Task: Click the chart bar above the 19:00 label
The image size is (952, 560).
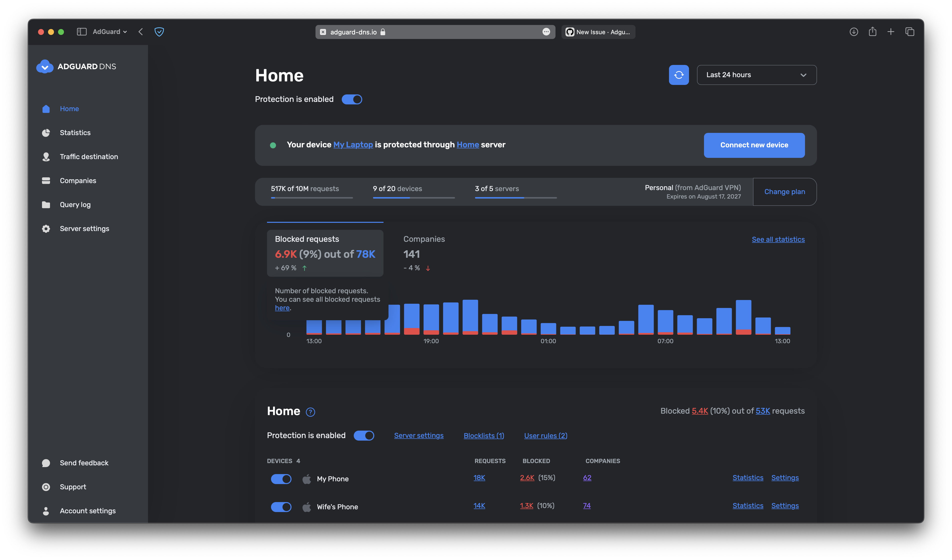Action: pyautogui.click(x=431, y=319)
